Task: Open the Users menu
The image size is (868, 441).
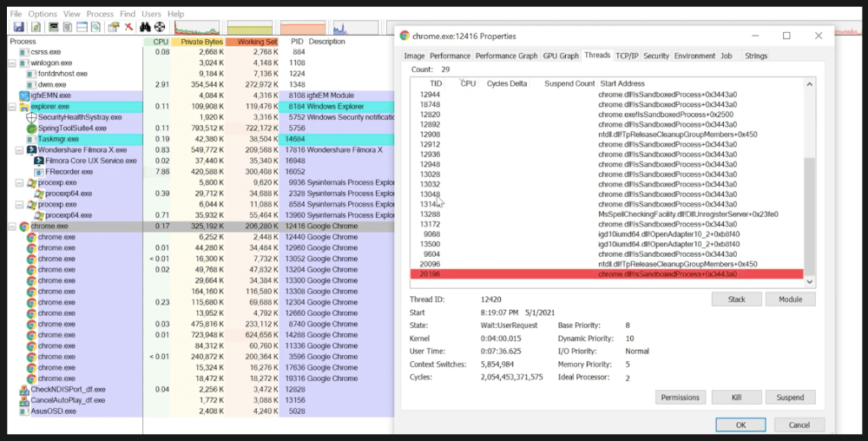Action: [x=151, y=14]
